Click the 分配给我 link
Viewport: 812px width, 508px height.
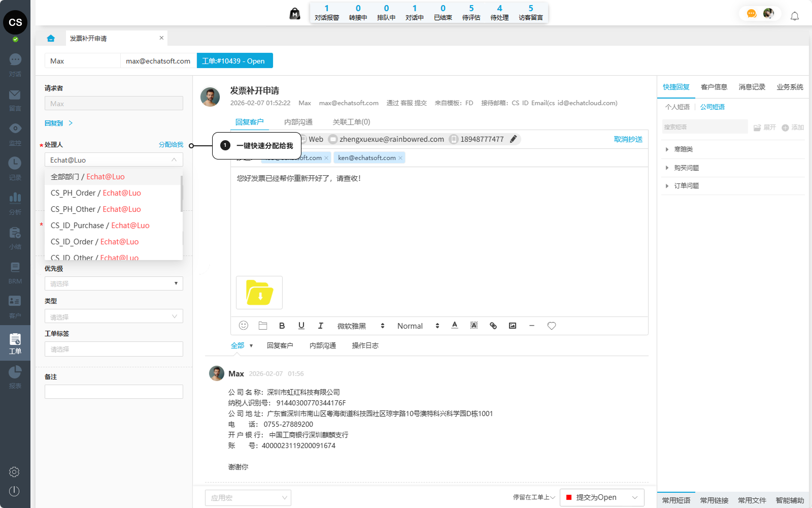pos(171,145)
